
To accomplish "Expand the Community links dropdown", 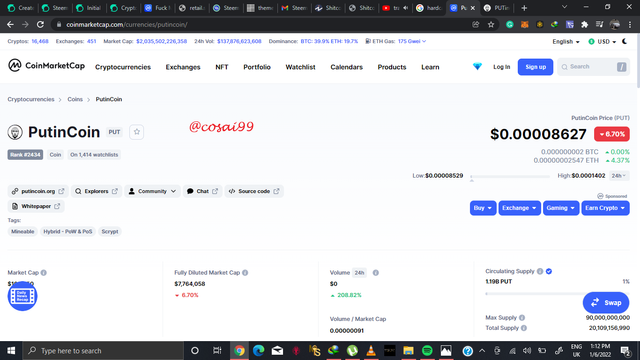I will 152,191.
